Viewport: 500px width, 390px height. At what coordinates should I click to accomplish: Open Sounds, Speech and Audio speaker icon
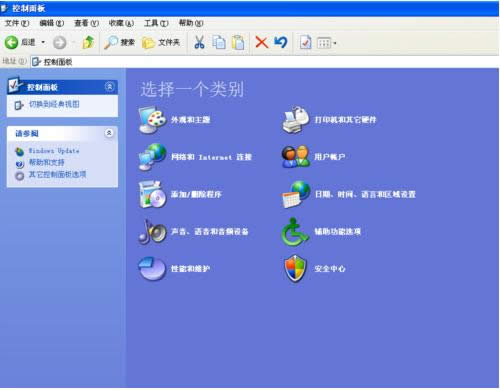pos(152,231)
